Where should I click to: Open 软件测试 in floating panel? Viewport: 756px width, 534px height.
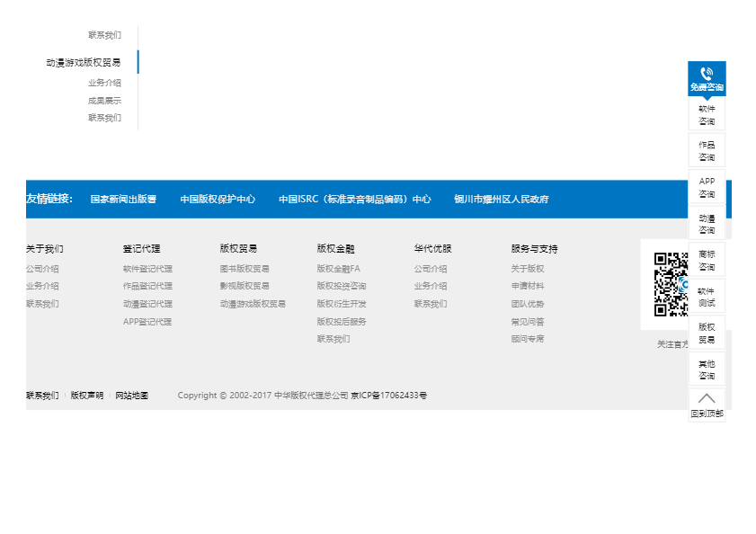click(707, 297)
